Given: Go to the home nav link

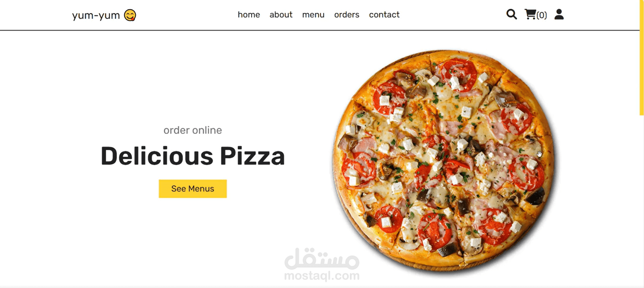Looking at the screenshot, I should [249, 15].
